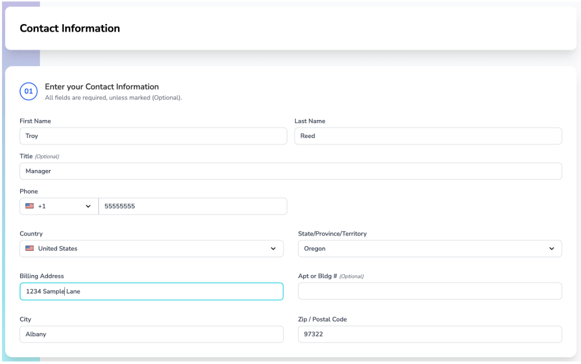Viewport: 581px width, 364px height.
Task: Click the US flag icon in Phone field
Action: tap(30, 206)
